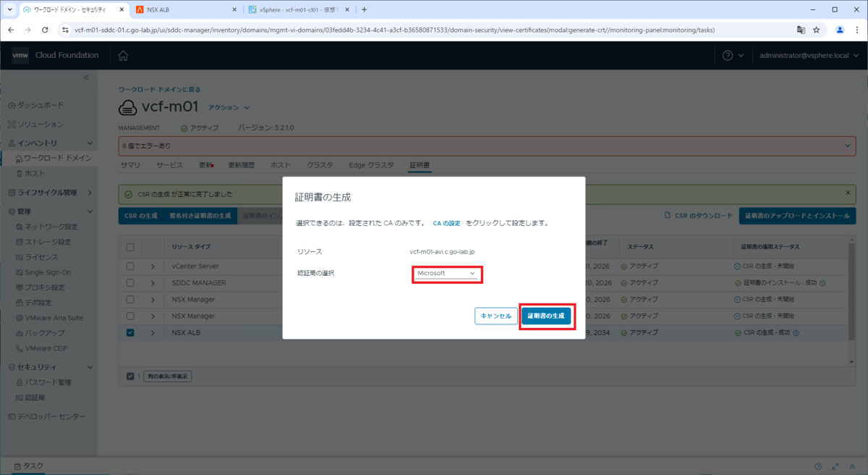Open the CA の設定 link
This screenshot has height=475, width=868.
click(x=446, y=223)
